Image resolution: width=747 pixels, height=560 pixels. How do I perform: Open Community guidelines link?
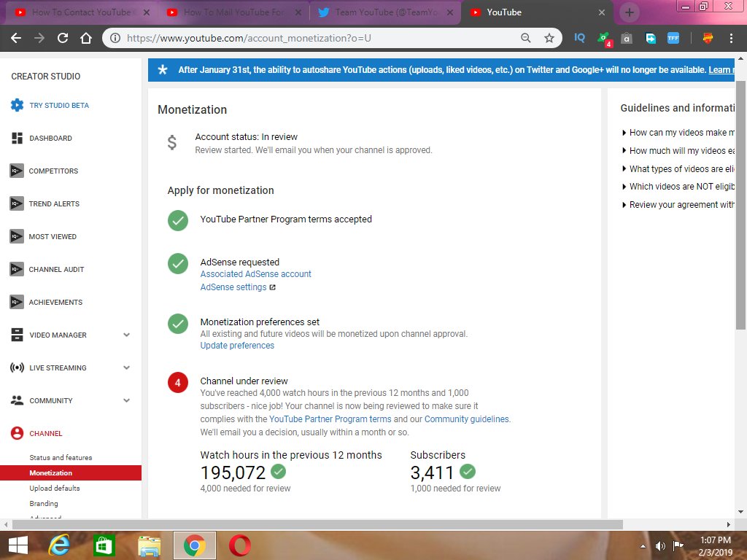coord(466,419)
